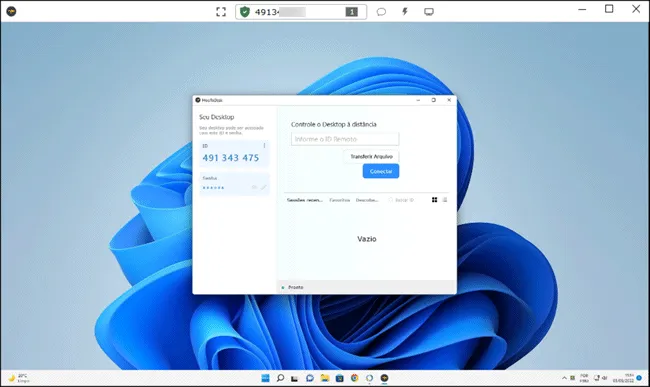Open the three-dot menu beside ID
This screenshot has height=387, width=650.
coord(264,146)
